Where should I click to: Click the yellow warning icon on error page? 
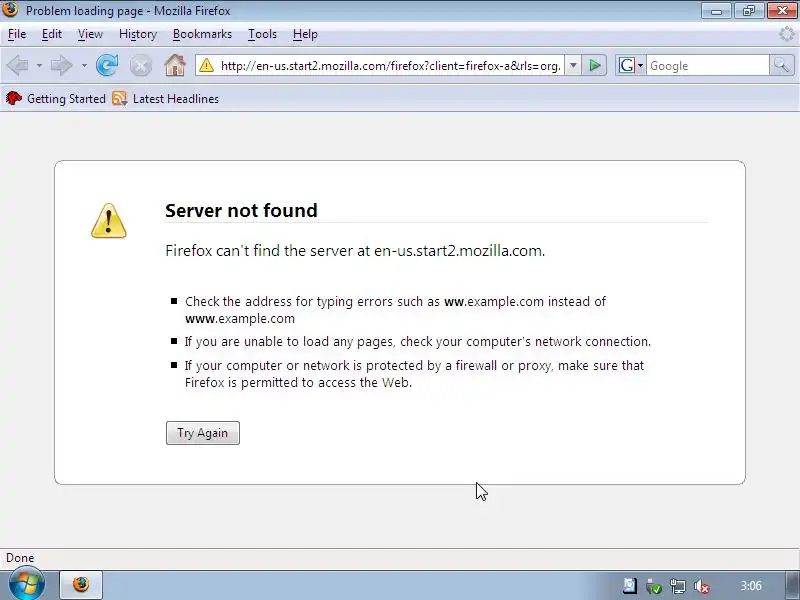point(109,221)
